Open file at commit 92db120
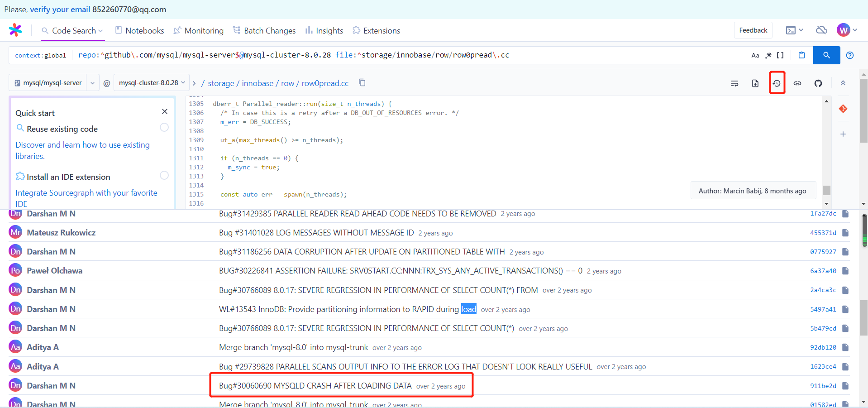 click(845, 347)
